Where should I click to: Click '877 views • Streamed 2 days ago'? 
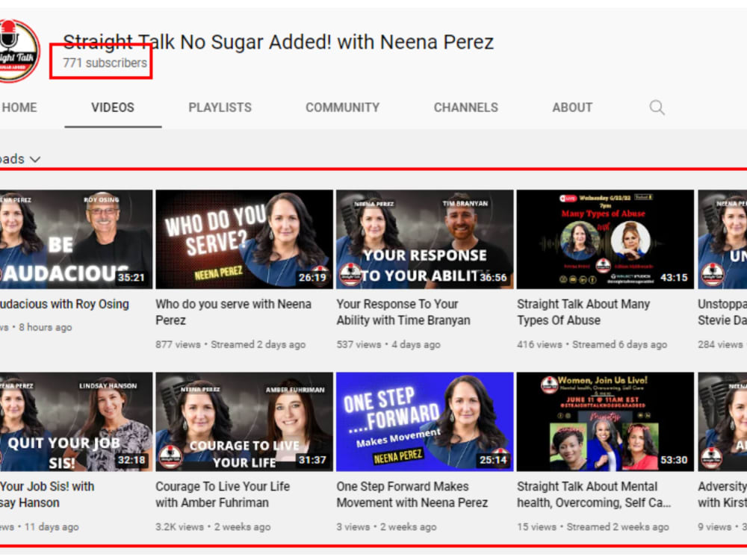pyautogui.click(x=231, y=344)
